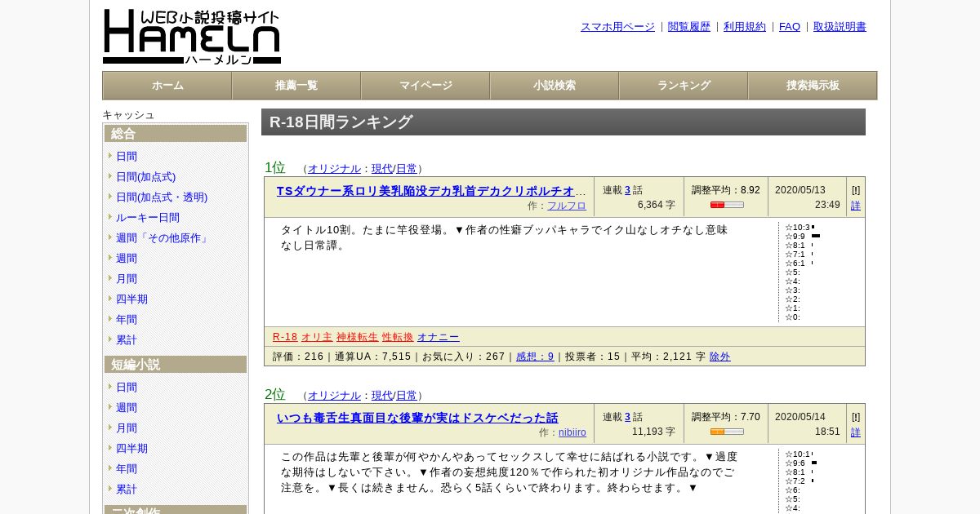Select 累計 under the 総合 section

pyautogui.click(x=127, y=340)
